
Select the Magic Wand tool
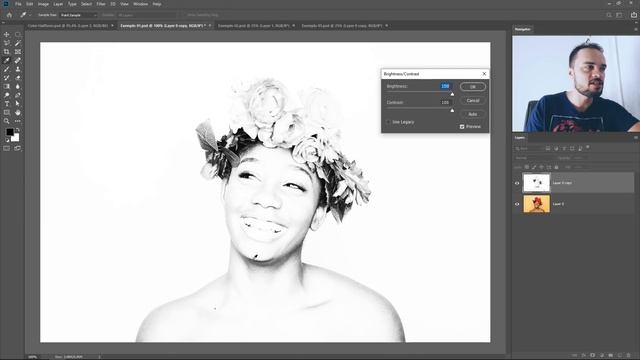point(18,43)
